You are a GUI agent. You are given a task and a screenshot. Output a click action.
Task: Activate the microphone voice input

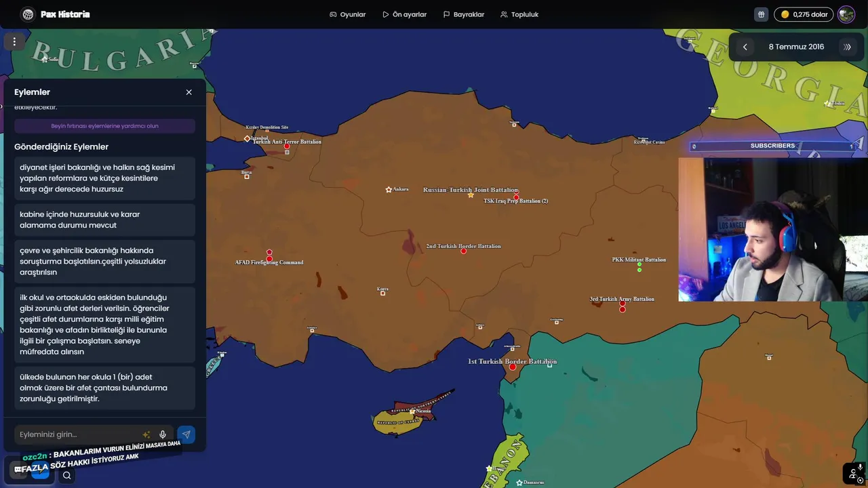[163, 434]
